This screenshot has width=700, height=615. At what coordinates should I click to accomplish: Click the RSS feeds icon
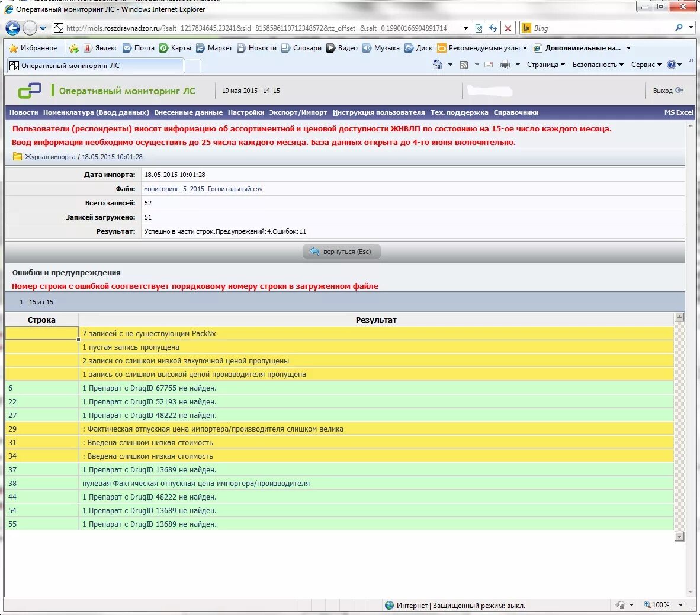click(464, 65)
